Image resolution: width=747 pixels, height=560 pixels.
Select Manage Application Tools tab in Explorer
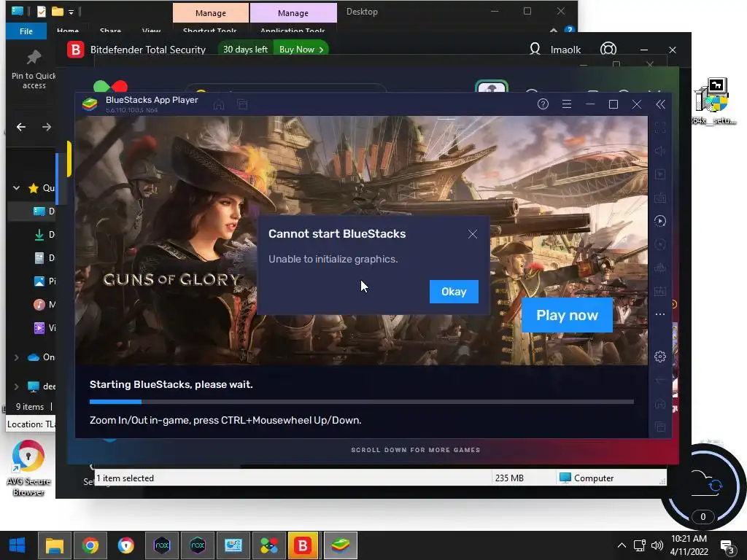[293, 13]
